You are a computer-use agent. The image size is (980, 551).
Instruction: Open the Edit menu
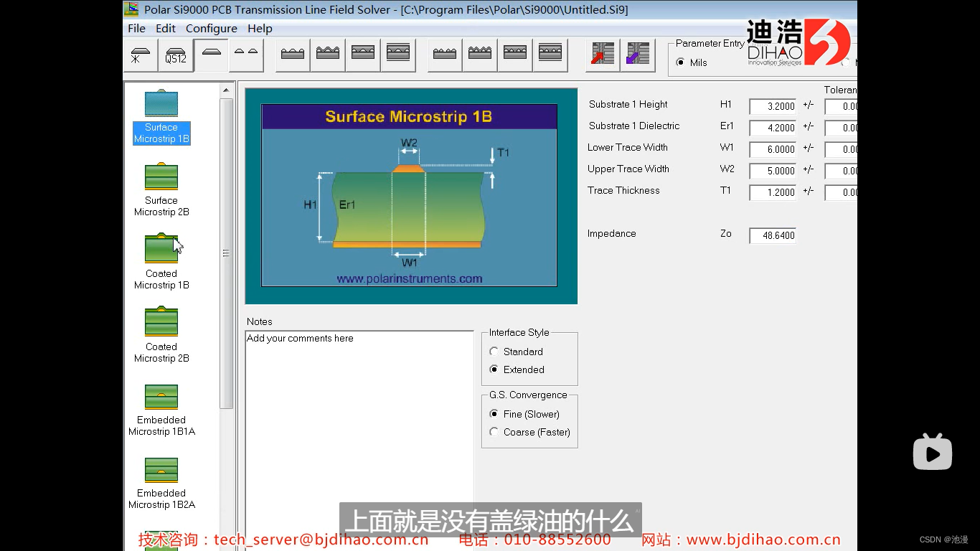(x=166, y=29)
